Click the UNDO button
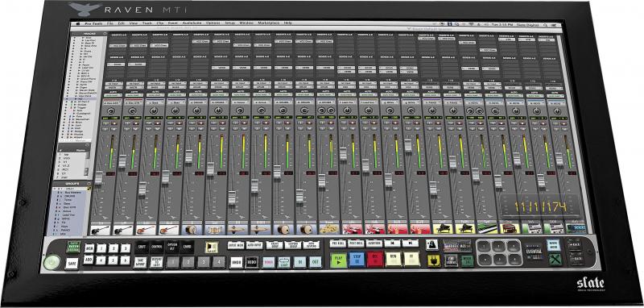The image size is (644, 308). 236,262
